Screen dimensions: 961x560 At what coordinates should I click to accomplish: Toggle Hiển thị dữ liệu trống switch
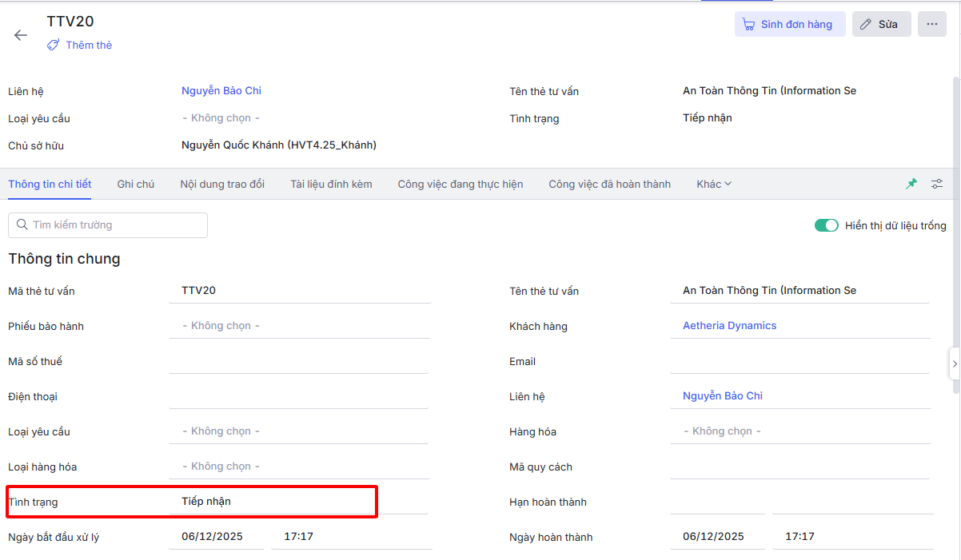(x=826, y=226)
